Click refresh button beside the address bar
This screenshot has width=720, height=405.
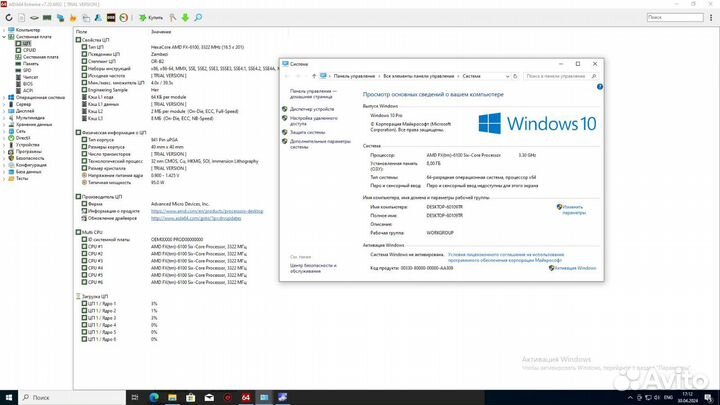pyautogui.click(x=515, y=76)
